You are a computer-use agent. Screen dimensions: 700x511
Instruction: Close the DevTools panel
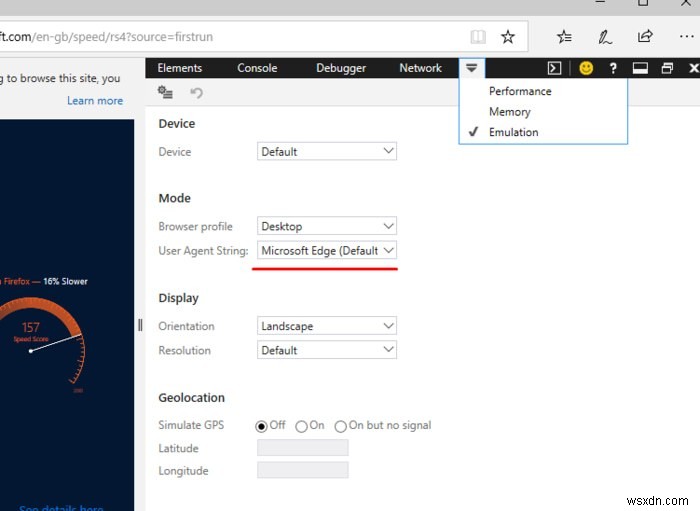[x=693, y=68]
